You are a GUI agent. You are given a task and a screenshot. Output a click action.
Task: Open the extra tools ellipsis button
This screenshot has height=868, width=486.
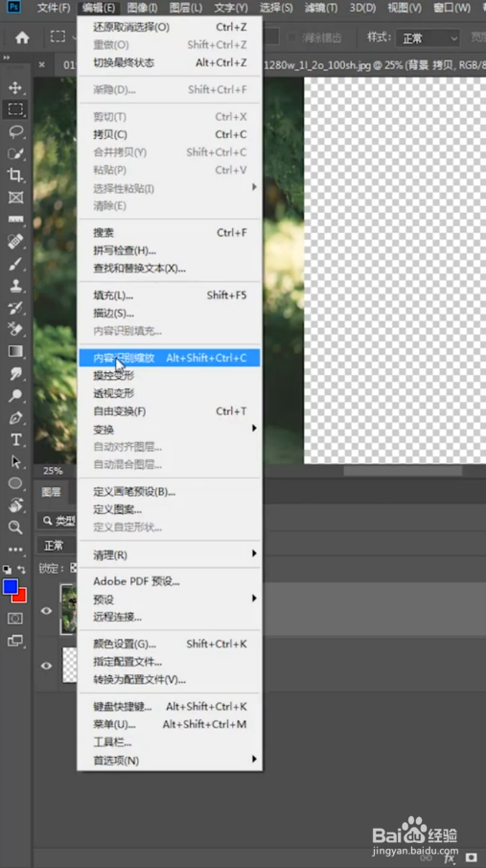(15, 550)
